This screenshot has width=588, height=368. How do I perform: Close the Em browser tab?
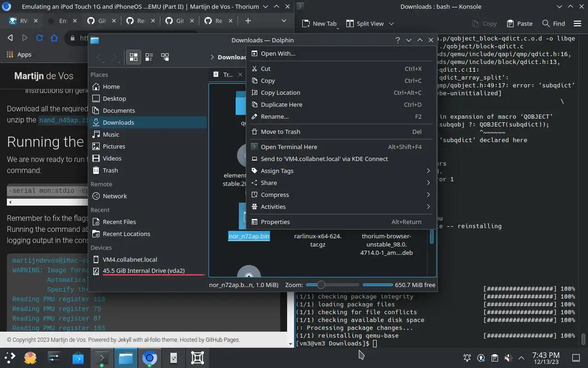tap(75, 21)
